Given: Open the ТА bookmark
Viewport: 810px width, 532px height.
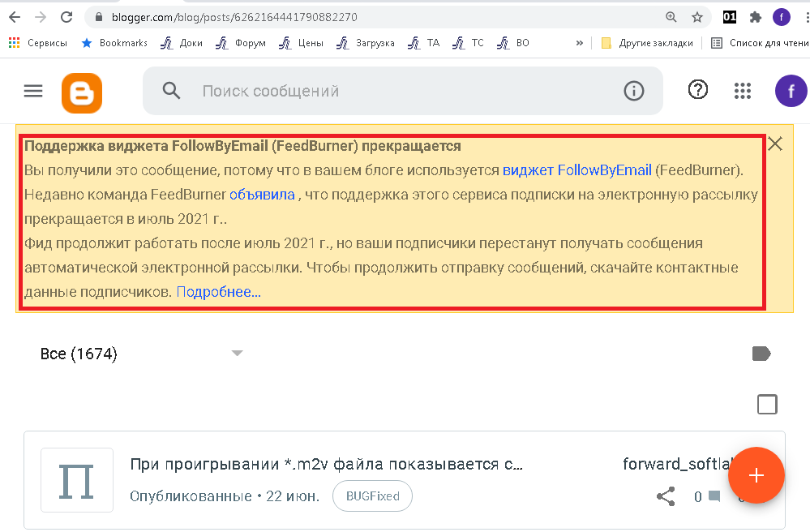Looking at the screenshot, I should coord(423,43).
